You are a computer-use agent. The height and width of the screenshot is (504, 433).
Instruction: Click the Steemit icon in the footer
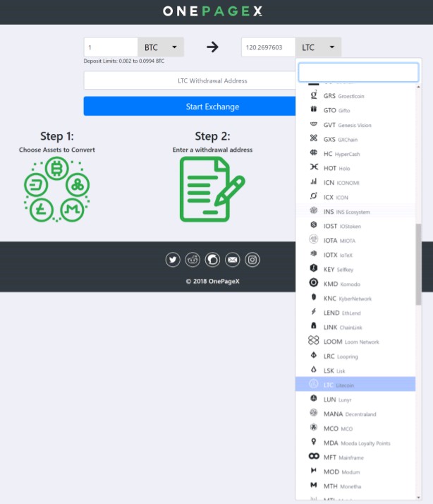point(213,259)
